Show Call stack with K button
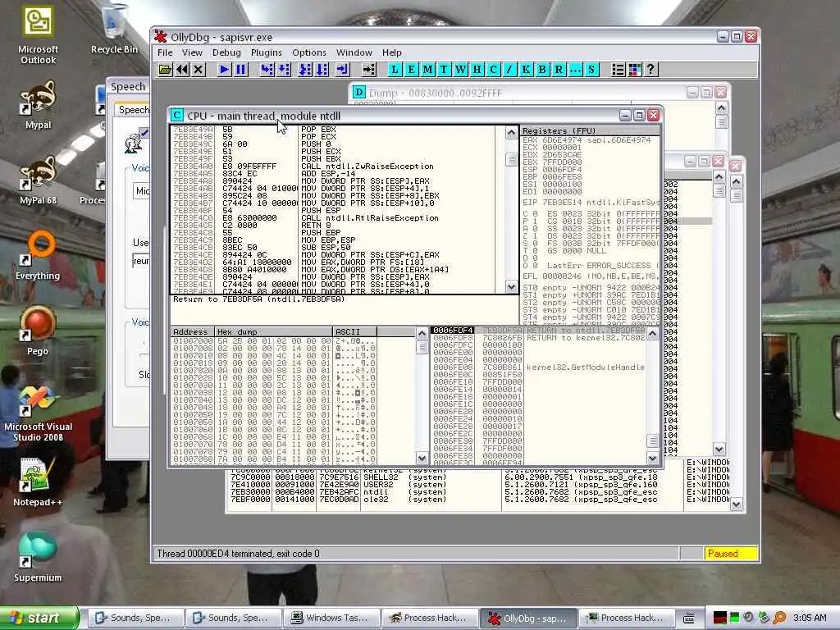Screen dimensions: 840x630 (x=526, y=70)
